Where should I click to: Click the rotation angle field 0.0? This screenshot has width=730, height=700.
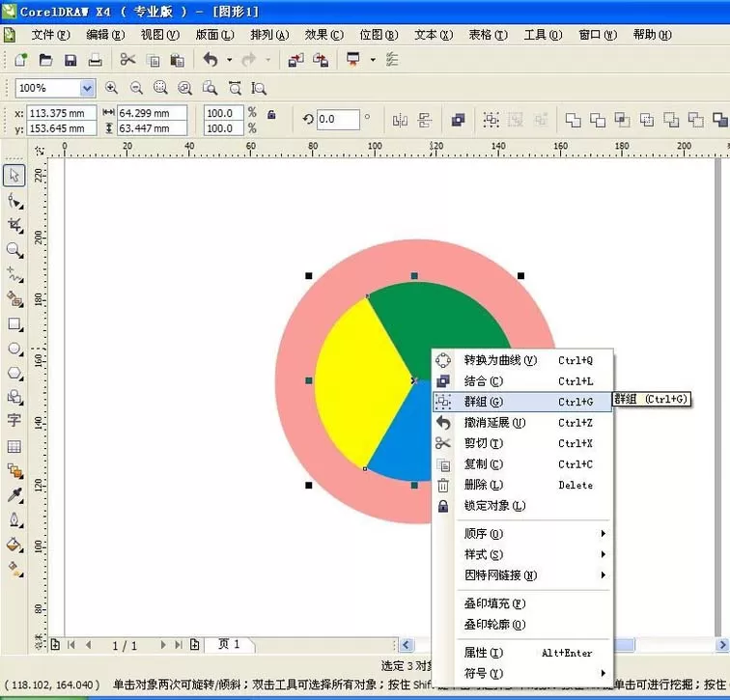point(338,119)
